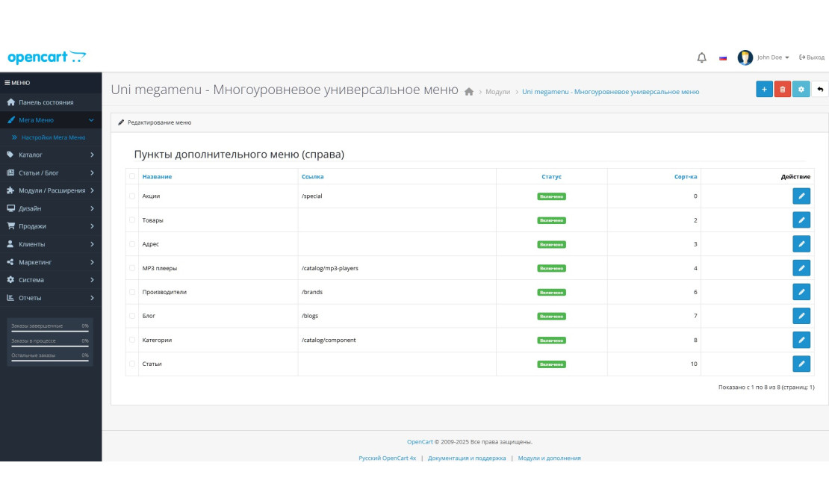829x504 pixels.
Task: Check the Акции row checkbox
Action: click(x=132, y=196)
